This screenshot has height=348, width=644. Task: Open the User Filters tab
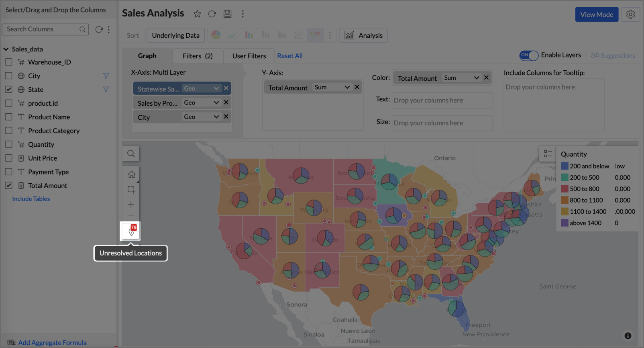pyautogui.click(x=249, y=56)
